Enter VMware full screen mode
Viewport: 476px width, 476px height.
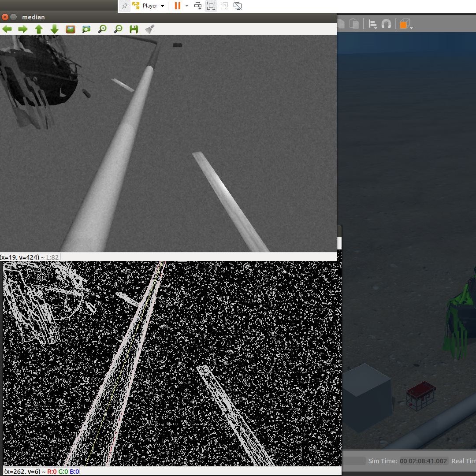pyautogui.click(x=211, y=6)
